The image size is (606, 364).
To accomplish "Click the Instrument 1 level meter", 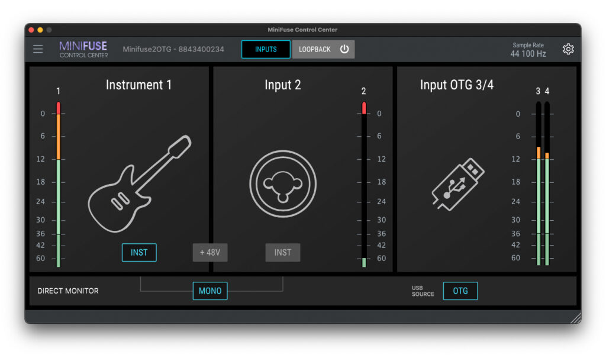I will click(59, 183).
